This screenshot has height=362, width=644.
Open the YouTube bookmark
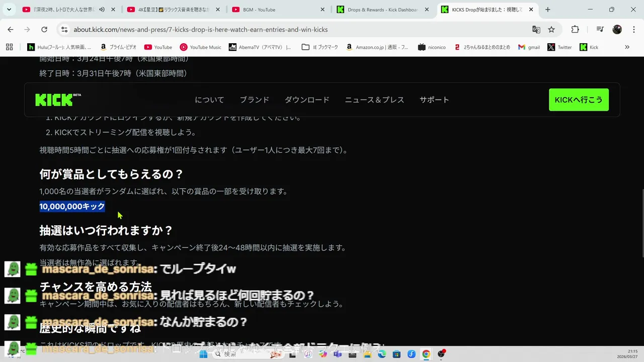(x=158, y=47)
